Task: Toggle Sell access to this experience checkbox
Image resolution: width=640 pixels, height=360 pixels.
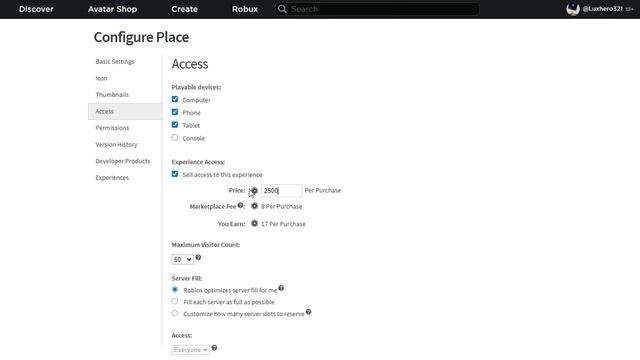Action: [x=175, y=174]
